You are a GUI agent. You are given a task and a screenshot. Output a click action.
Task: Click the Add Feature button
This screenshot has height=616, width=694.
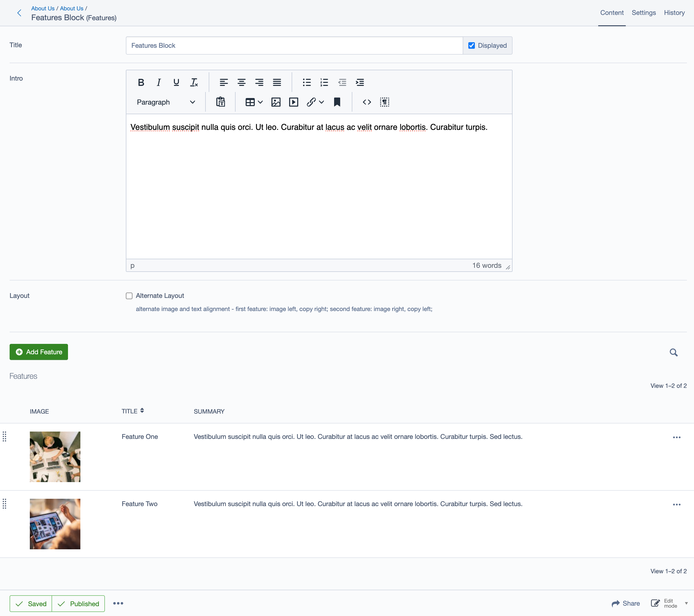[39, 352]
